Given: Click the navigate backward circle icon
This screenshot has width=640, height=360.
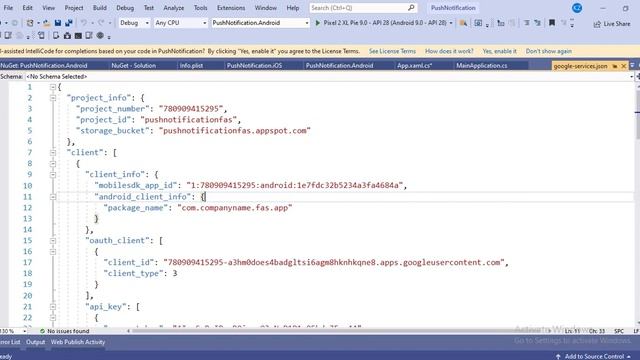Looking at the screenshot, I should [x=15, y=23].
